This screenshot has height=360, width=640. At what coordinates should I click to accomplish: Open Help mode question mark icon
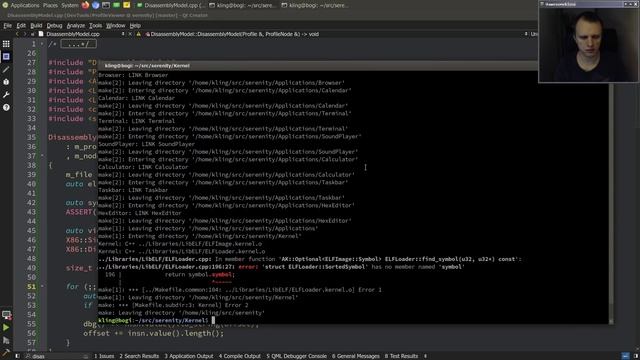pos(6,107)
